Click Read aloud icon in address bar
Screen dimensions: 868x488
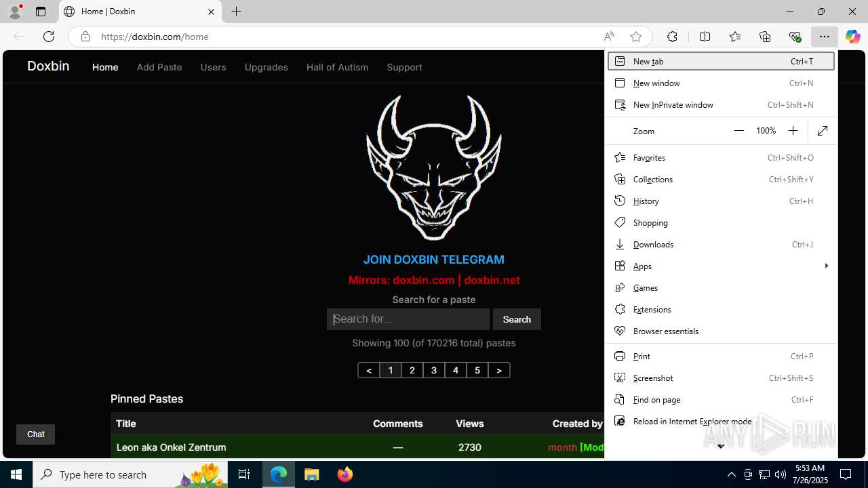609,37
